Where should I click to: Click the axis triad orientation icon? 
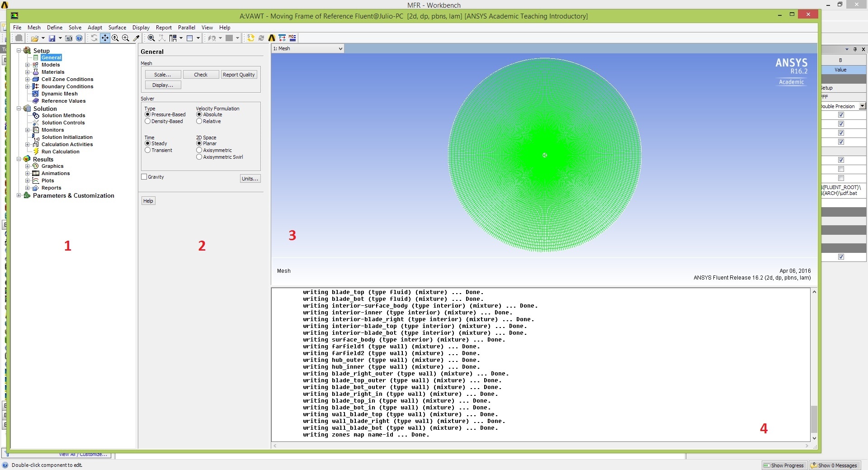[x=162, y=38]
